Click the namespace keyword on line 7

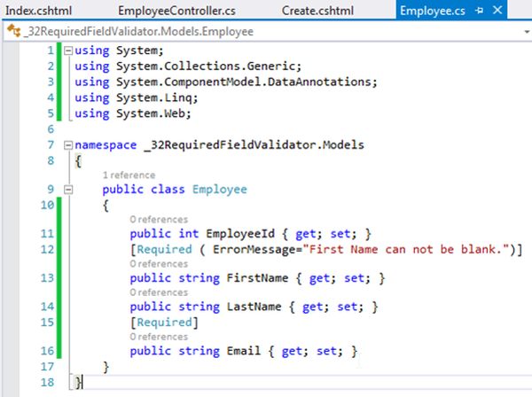[x=106, y=145]
